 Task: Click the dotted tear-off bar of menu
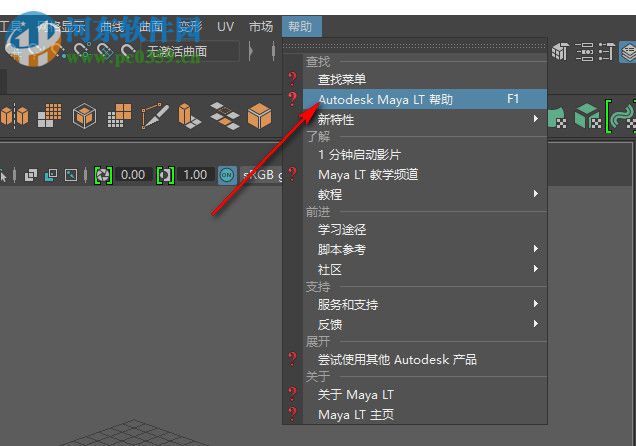[x=414, y=45]
